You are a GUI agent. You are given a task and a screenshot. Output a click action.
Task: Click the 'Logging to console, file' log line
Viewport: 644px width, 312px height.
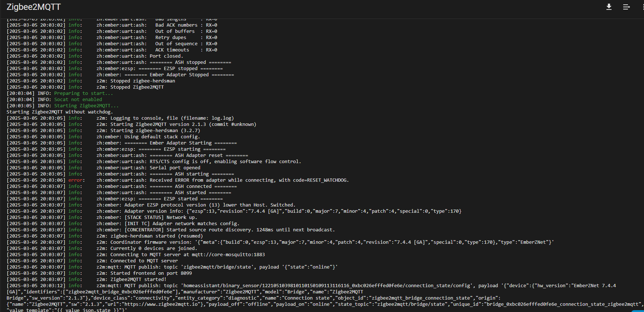(172, 118)
